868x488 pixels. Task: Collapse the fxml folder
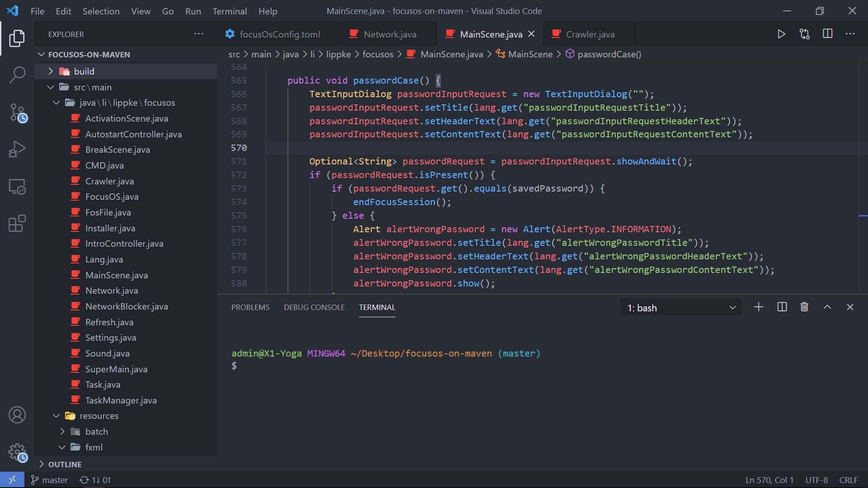pyautogui.click(x=126, y=447)
